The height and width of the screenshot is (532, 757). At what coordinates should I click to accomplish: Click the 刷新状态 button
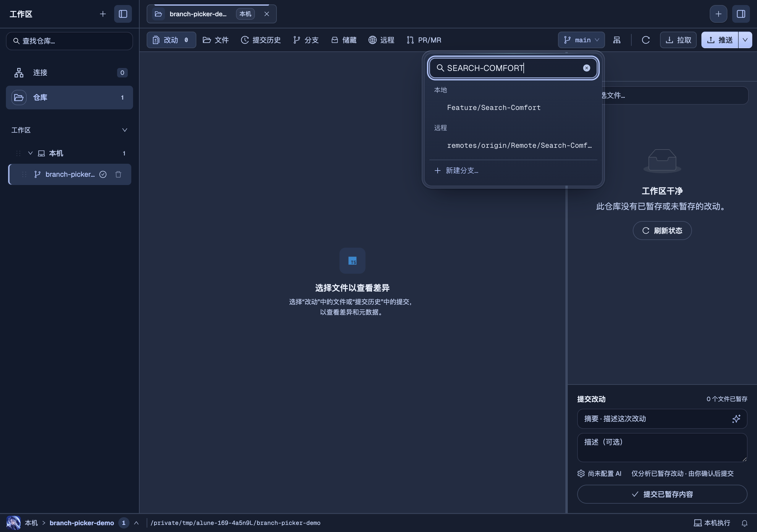pos(662,231)
